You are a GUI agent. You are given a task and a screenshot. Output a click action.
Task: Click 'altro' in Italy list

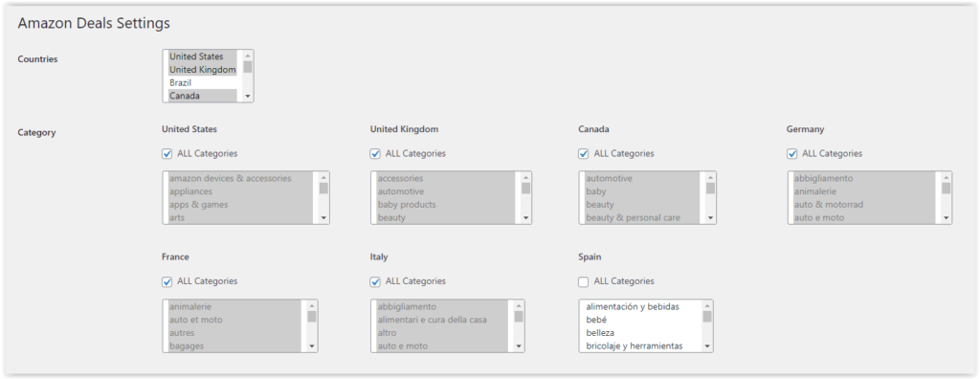coord(442,333)
